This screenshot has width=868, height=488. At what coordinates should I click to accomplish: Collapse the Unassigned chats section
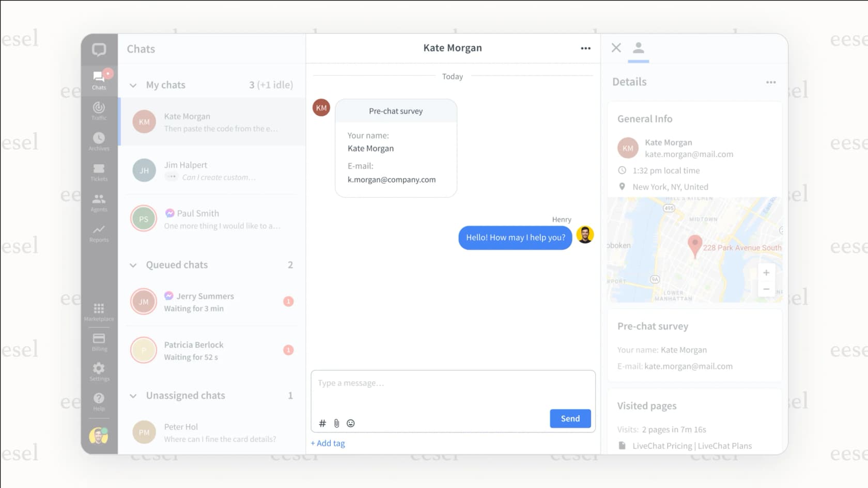click(133, 396)
